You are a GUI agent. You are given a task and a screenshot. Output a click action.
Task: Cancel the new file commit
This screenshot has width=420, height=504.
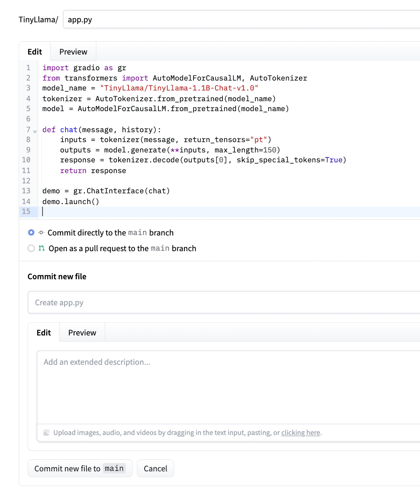[x=155, y=468]
